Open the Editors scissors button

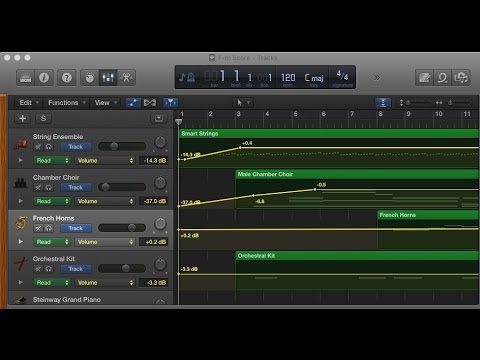[x=126, y=78]
